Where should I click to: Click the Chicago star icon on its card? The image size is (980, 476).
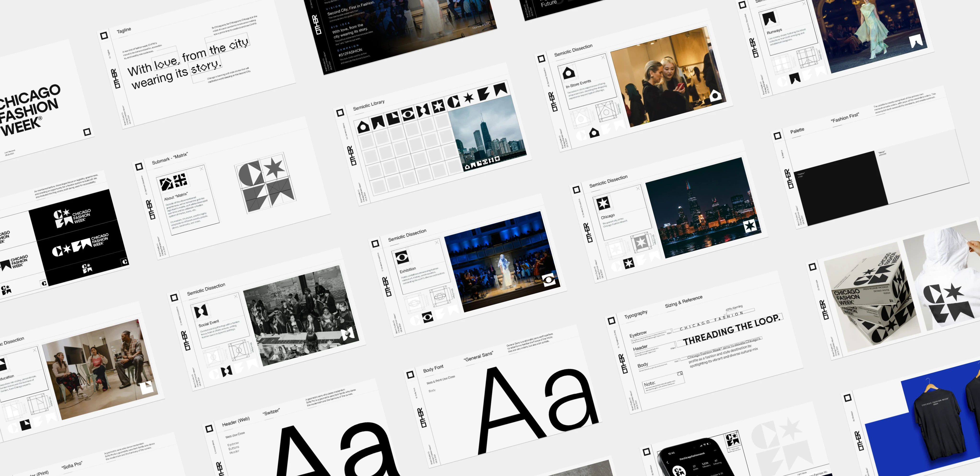(x=603, y=203)
